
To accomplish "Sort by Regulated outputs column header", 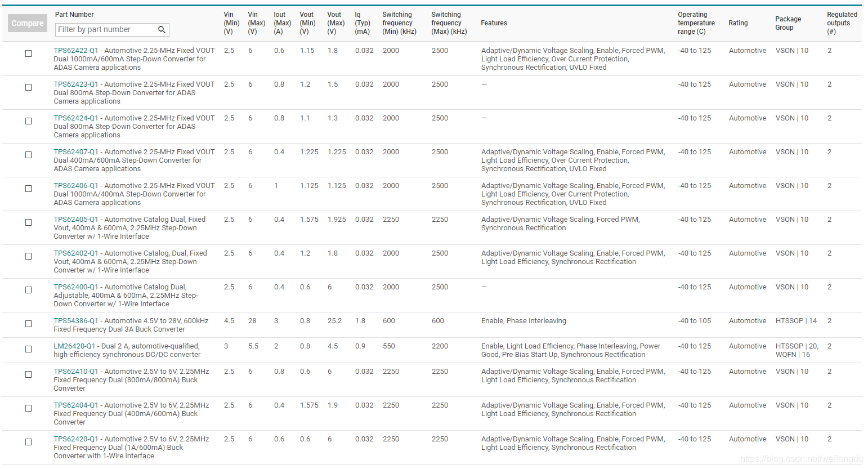I will pyautogui.click(x=842, y=23).
